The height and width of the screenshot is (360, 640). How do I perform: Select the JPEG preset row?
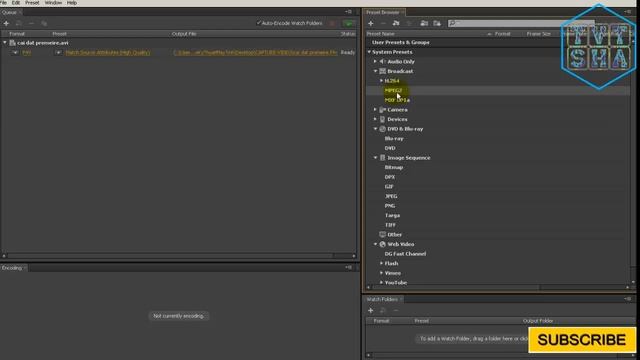tap(498, 196)
